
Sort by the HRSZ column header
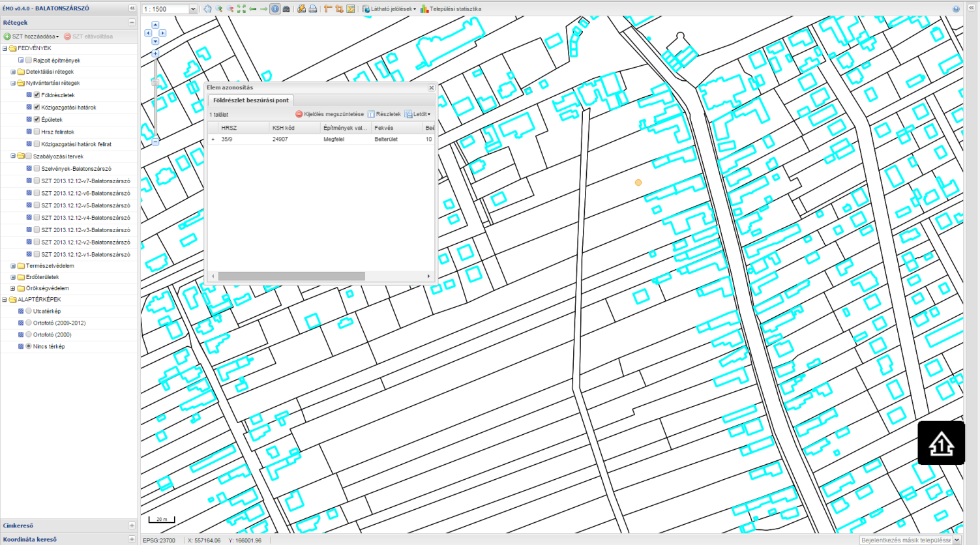pos(243,128)
